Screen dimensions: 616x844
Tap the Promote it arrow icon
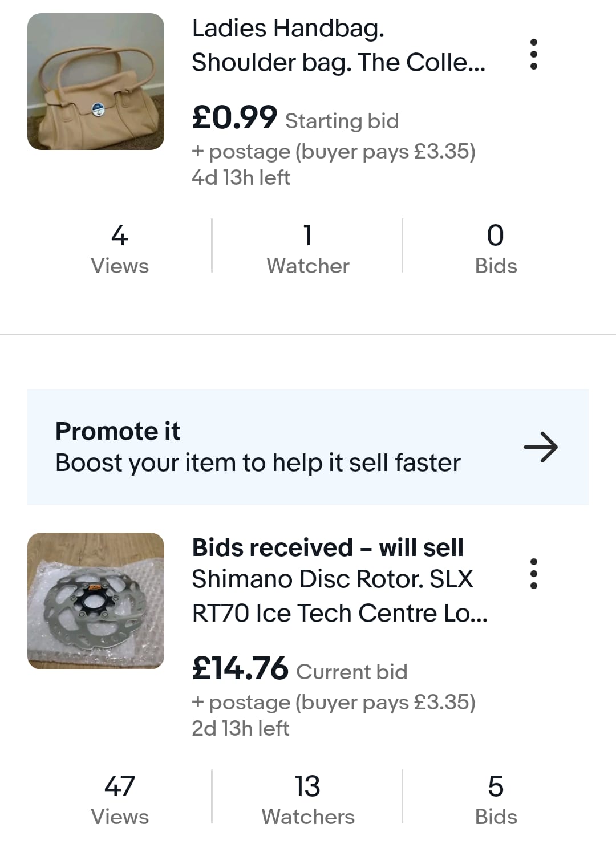tap(540, 447)
